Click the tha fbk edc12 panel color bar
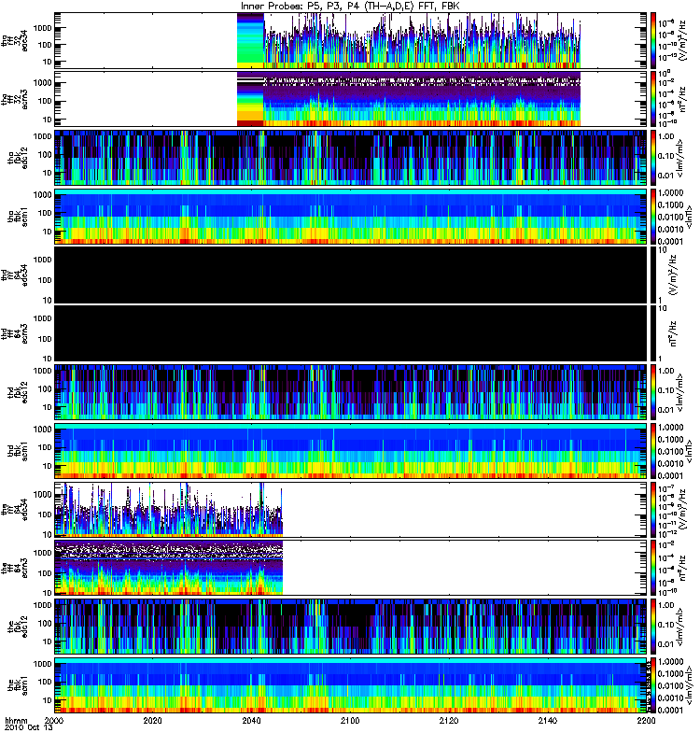The width and height of the screenshot is (700, 747). click(653, 158)
